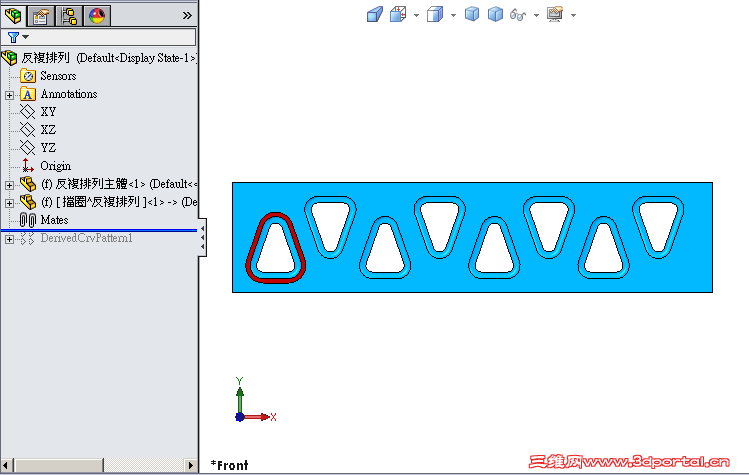Select the XZ plane
This screenshot has width=749, height=475.
[48, 130]
